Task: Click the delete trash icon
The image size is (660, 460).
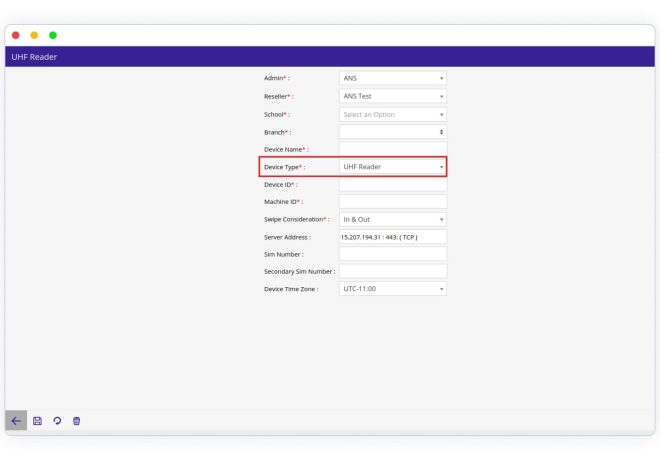Action: tap(77, 421)
